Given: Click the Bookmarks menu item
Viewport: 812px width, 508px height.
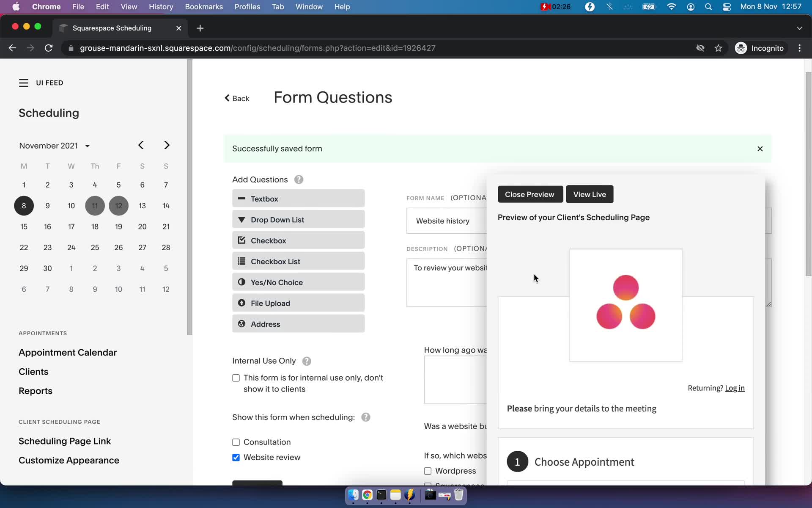Looking at the screenshot, I should [x=203, y=6].
